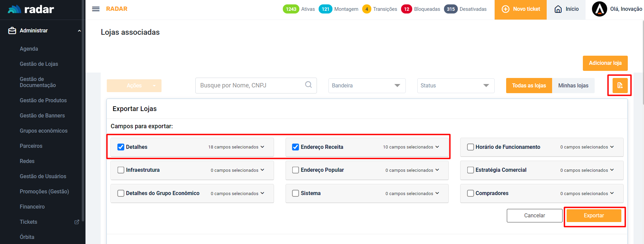Click the Adicionar loja button

[605, 63]
